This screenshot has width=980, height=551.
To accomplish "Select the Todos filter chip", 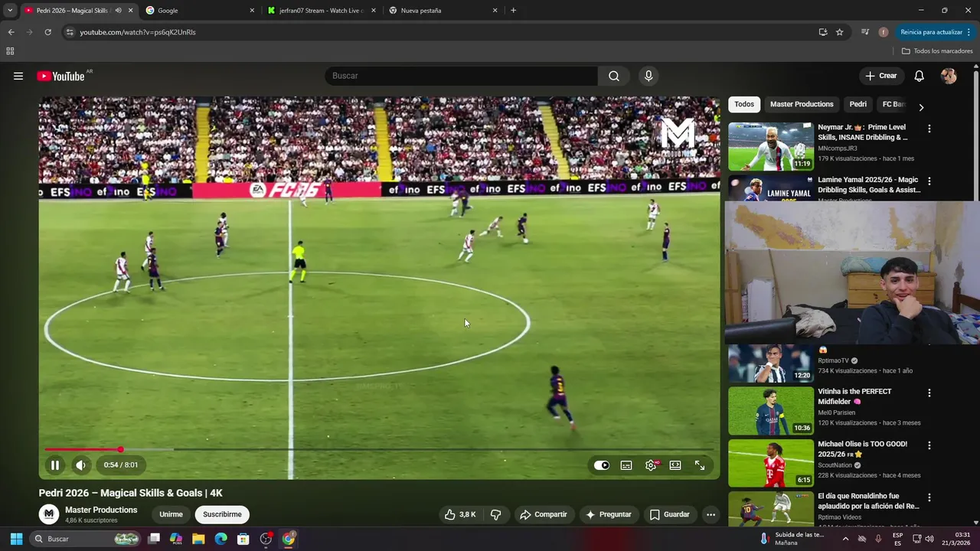I will click(x=744, y=104).
